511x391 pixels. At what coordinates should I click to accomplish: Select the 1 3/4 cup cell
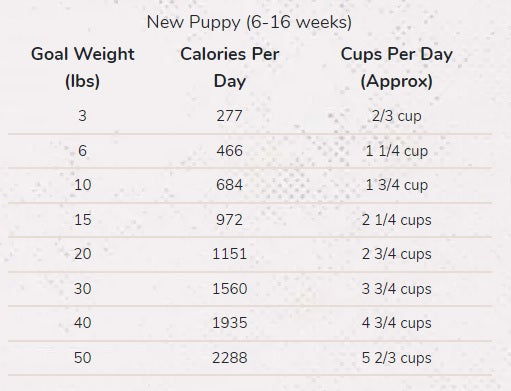pyautogui.click(x=397, y=185)
